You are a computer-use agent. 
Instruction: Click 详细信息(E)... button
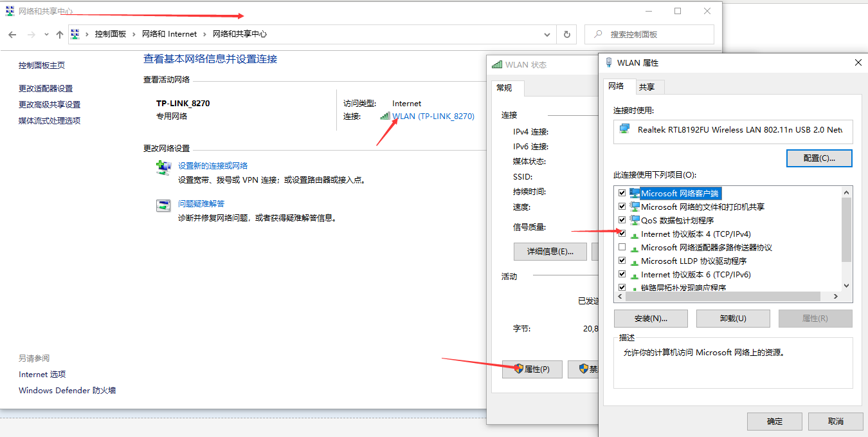[x=550, y=252]
